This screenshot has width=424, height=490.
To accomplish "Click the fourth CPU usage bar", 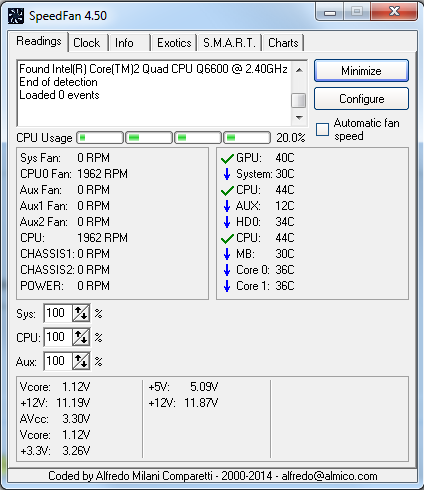I will [247, 137].
